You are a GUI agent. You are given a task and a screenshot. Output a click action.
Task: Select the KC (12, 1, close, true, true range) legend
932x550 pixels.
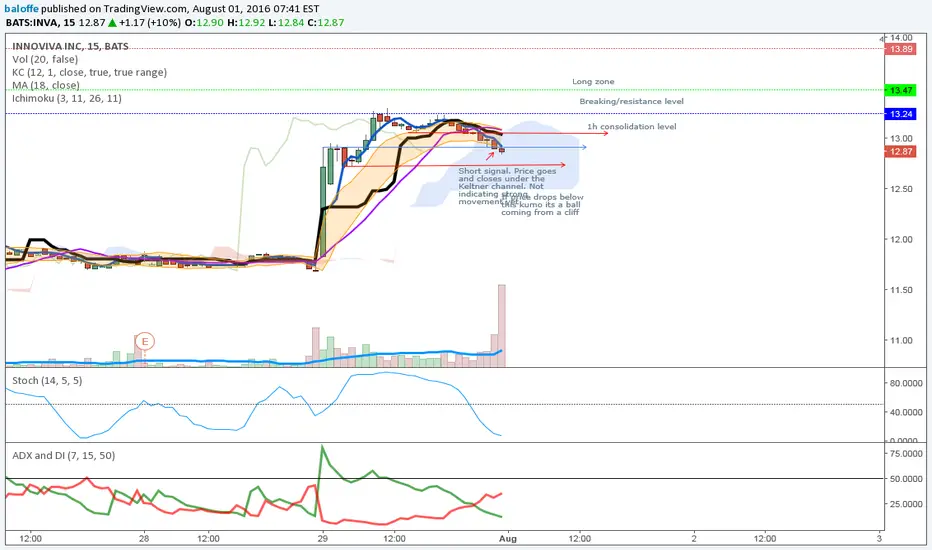pyautogui.click(x=89, y=73)
